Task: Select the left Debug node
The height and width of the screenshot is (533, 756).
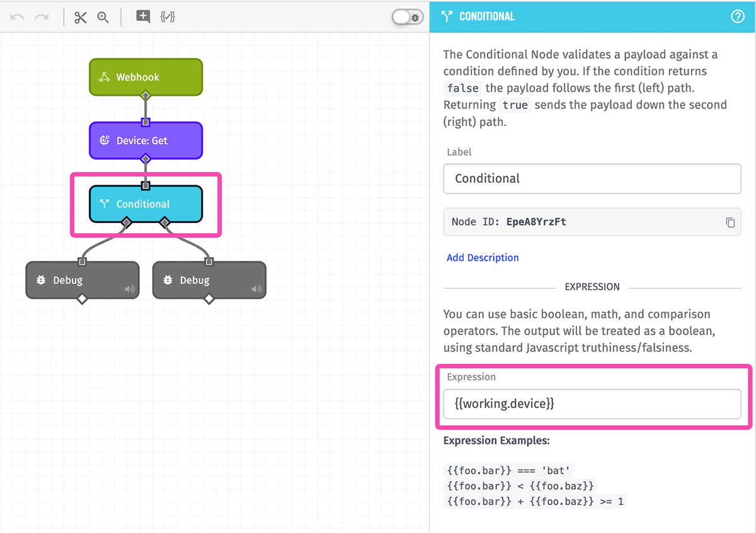Action: coord(82,280)
